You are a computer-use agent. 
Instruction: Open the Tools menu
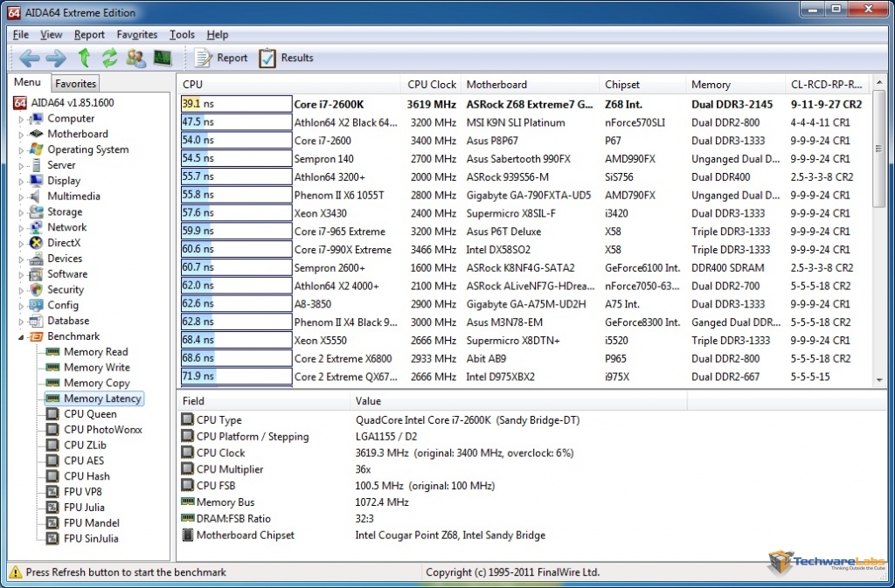tap(182, 35)
